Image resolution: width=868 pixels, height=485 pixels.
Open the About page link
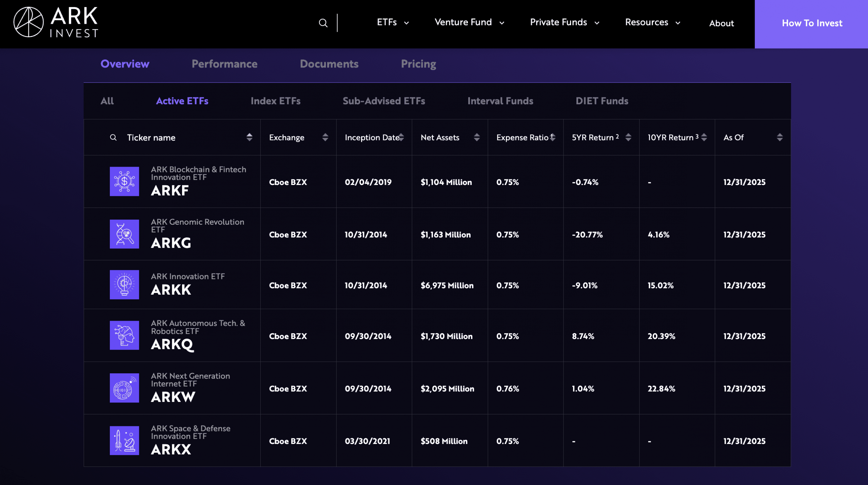[721, 23]
